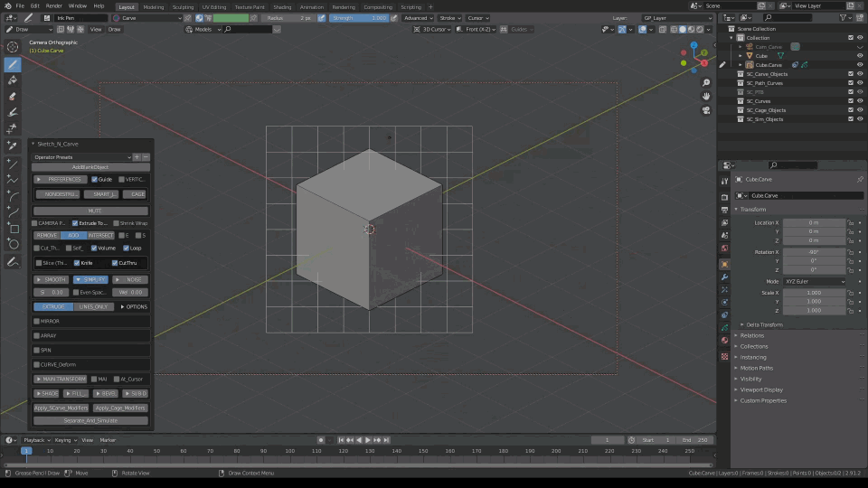Screen dimensions: 868x488
Task: Toggle camera view with the camera icon
Action: click(706, 110)
